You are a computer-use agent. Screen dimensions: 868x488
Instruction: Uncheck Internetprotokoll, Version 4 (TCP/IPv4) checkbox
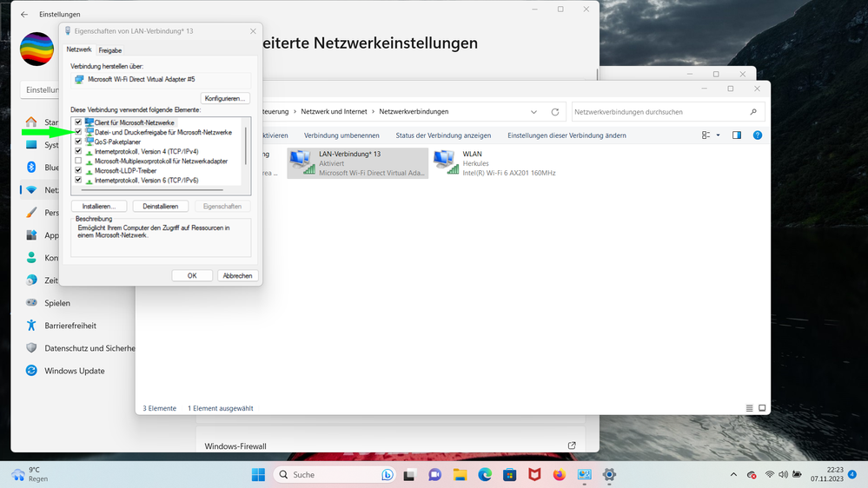pos(78,151)
